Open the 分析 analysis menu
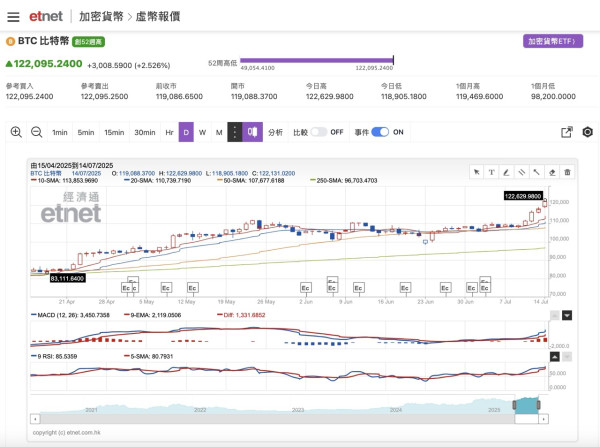 click(x=276, y=132)
